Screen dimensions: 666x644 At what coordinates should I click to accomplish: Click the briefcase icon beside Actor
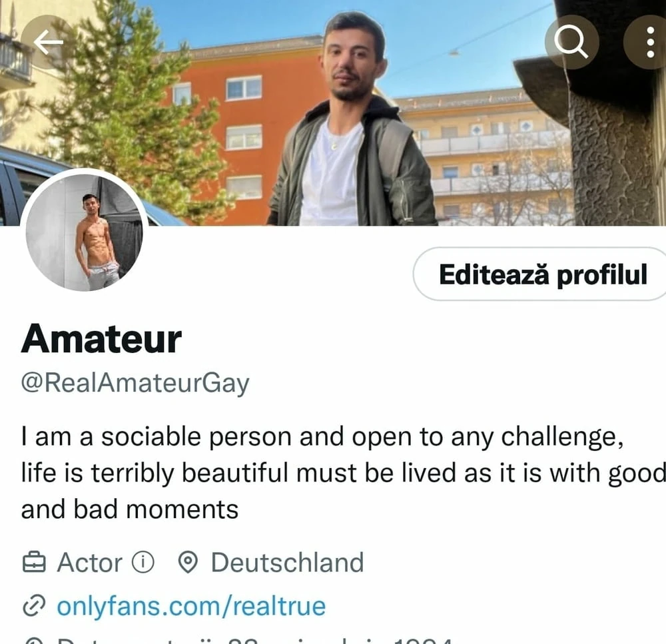(x=33, y=563)
